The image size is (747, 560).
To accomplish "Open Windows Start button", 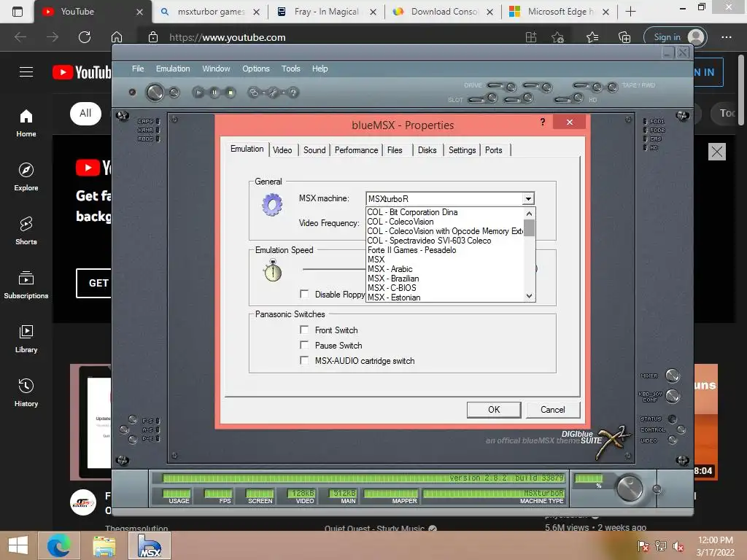I will pyautogui.click(x=18, y=545).
